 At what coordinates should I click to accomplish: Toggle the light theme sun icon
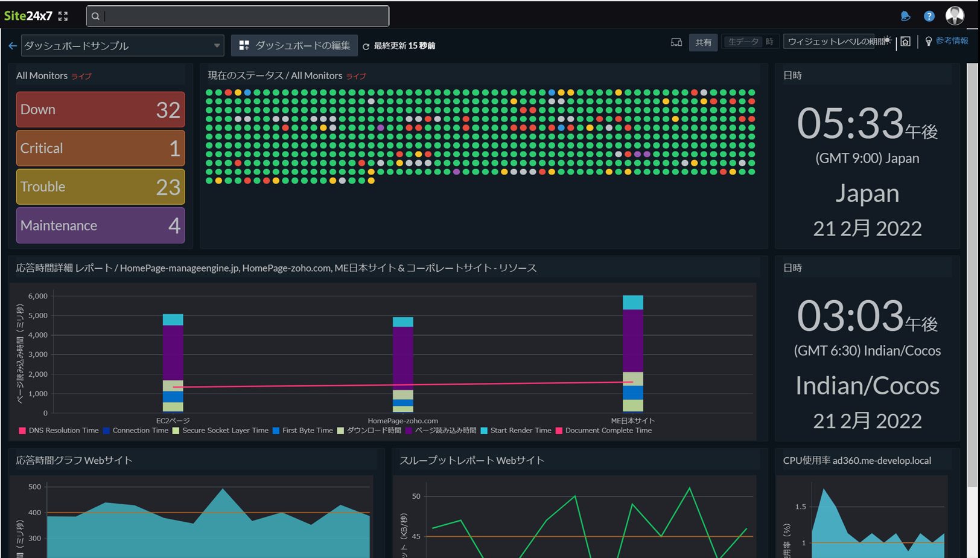(x=887, y=40)
